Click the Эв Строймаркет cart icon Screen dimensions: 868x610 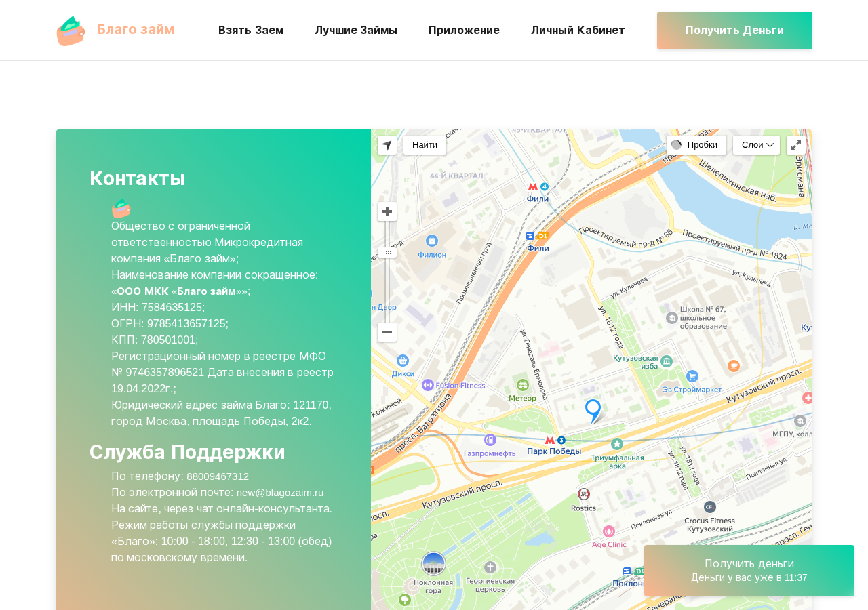pos(692,375)
